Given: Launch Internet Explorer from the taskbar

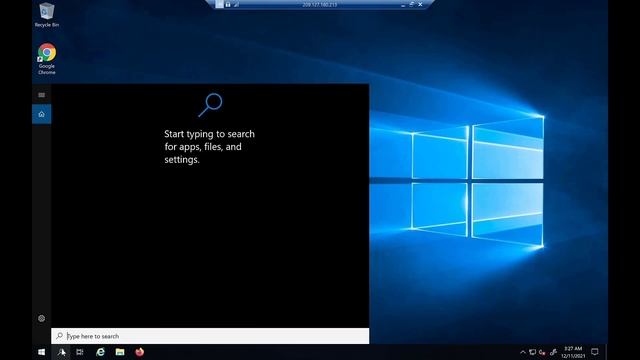Looking at the screenshot, I should 100,352.
